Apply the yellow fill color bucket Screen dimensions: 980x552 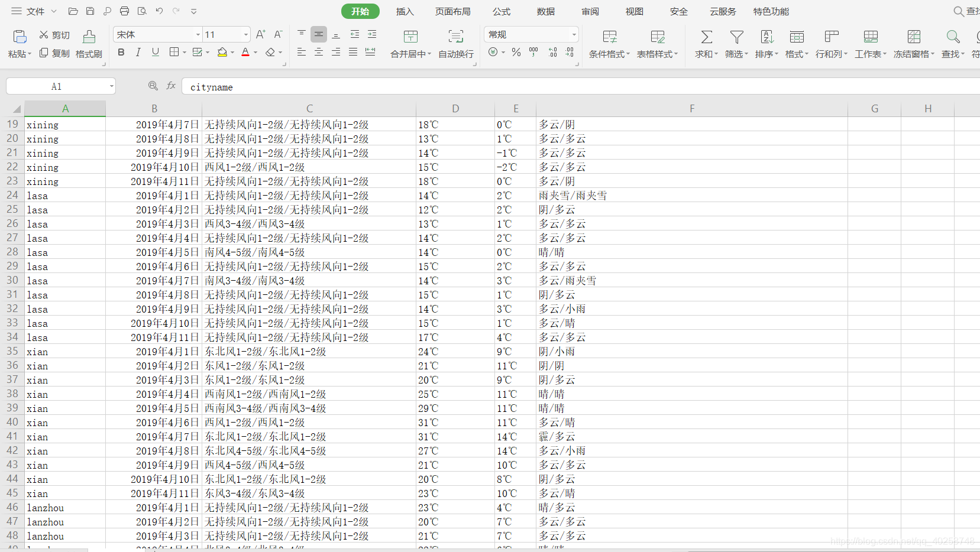222,53
